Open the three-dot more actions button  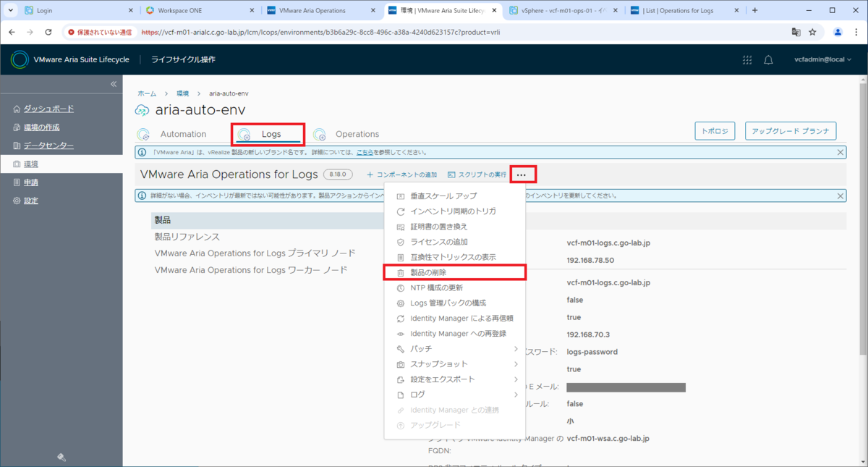(522, 174)
